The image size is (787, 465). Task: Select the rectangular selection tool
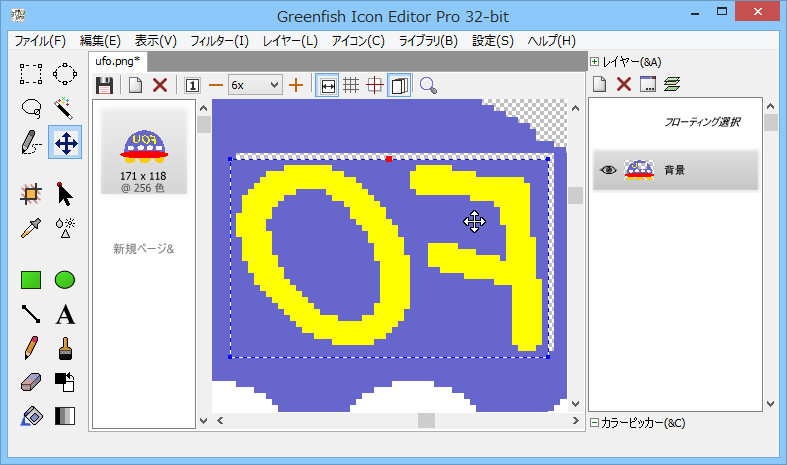[x=31, y=73]
